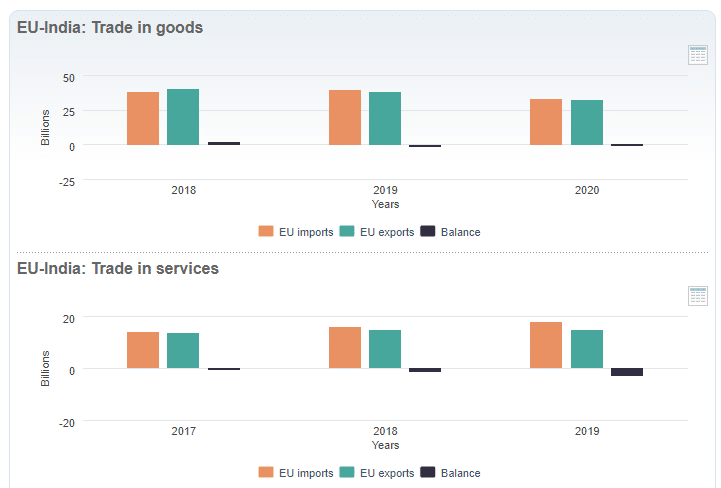Toggle EU imports legend in services chart
This screenshot has width=721, height=488.
coord(296,473)
